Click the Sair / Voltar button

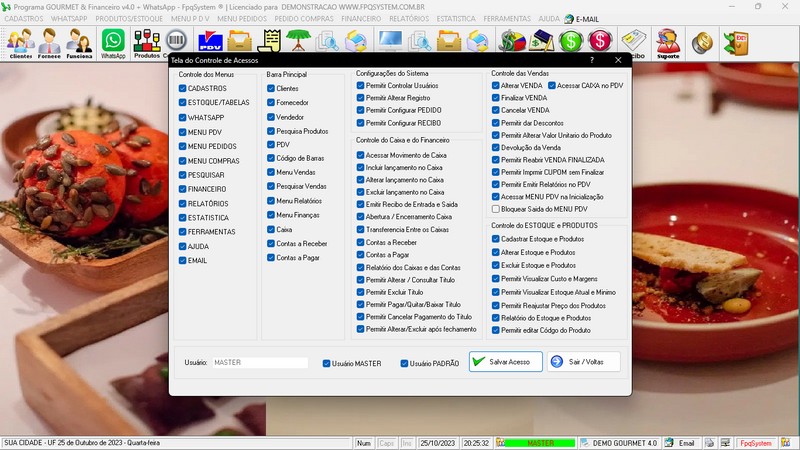584,362
